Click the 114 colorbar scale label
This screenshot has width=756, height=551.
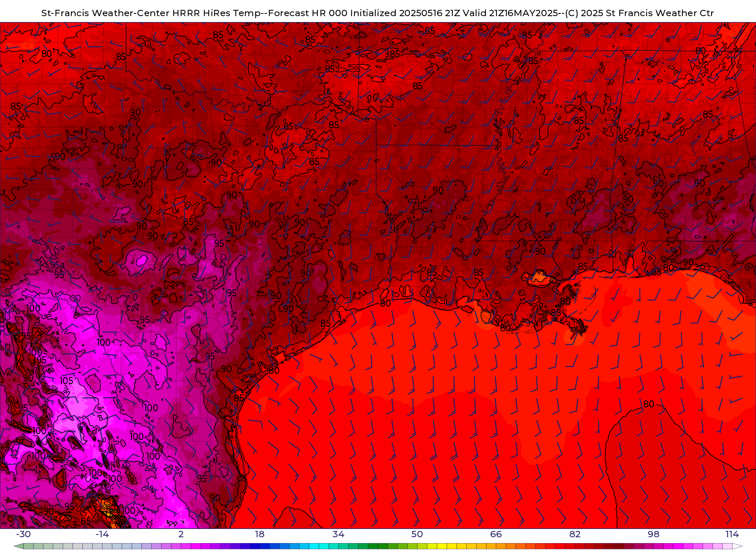pos(732,534)
